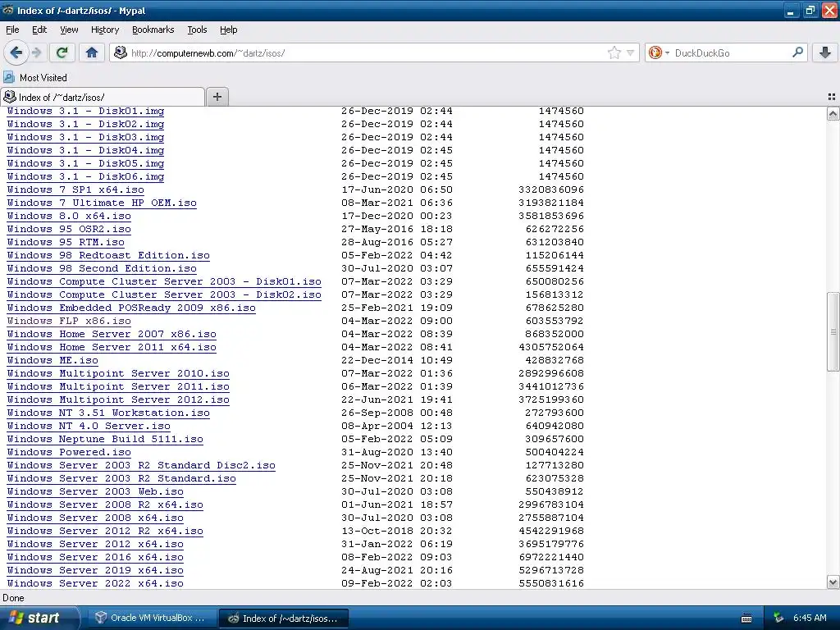This screenshot has width=840, height=630.
Task: Download Windows Server 2019 x64.iso
Action: [95, 571]
